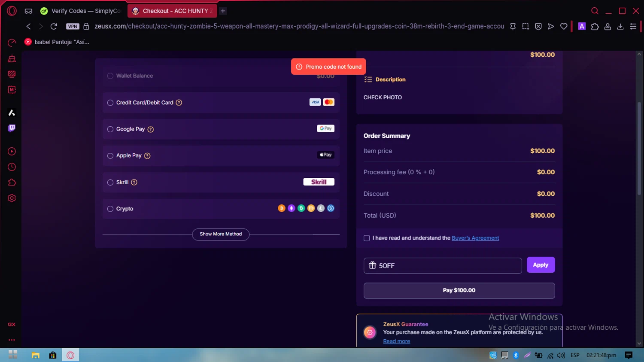The width and height of the screenshot is (644, 362).
Task: Click the Apply promo code button
Action: pyautogui.click(x=541, y=265)
